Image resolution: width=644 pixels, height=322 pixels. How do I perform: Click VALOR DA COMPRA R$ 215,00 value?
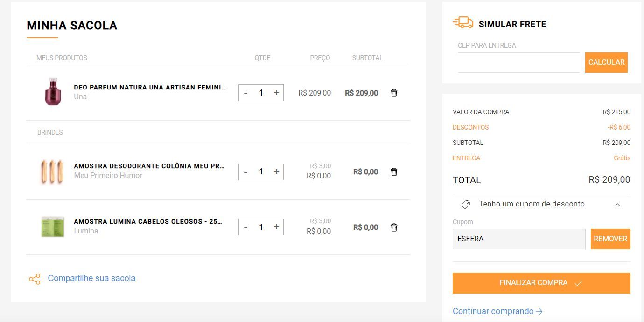pyautogui.click(x=616, y=112)
